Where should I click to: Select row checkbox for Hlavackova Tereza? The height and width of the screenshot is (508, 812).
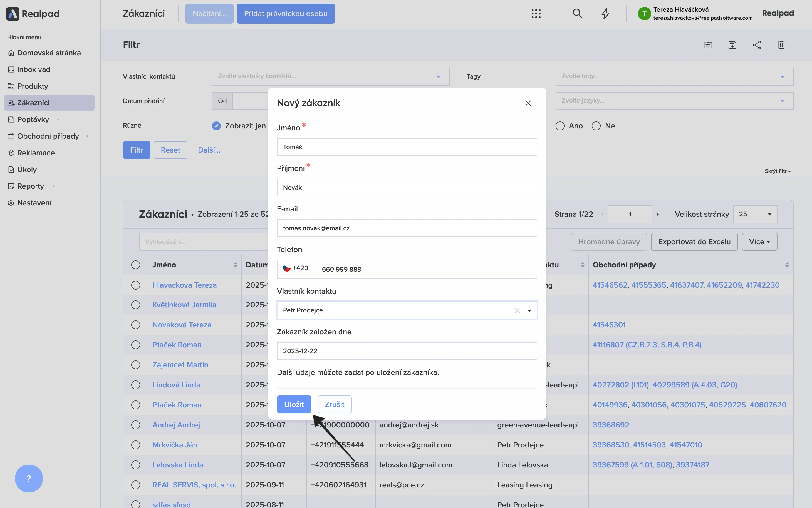(136, 285)
